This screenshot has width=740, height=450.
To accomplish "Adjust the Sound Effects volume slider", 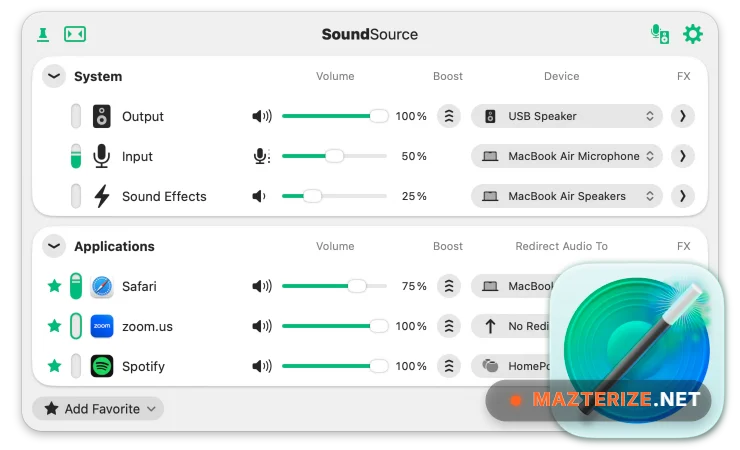I will (335, 196).
